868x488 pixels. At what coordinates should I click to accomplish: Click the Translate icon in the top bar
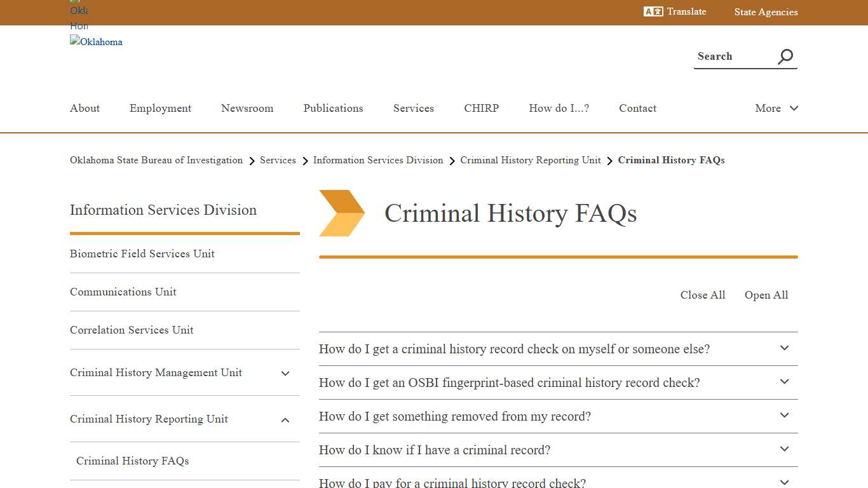[654, 11]
